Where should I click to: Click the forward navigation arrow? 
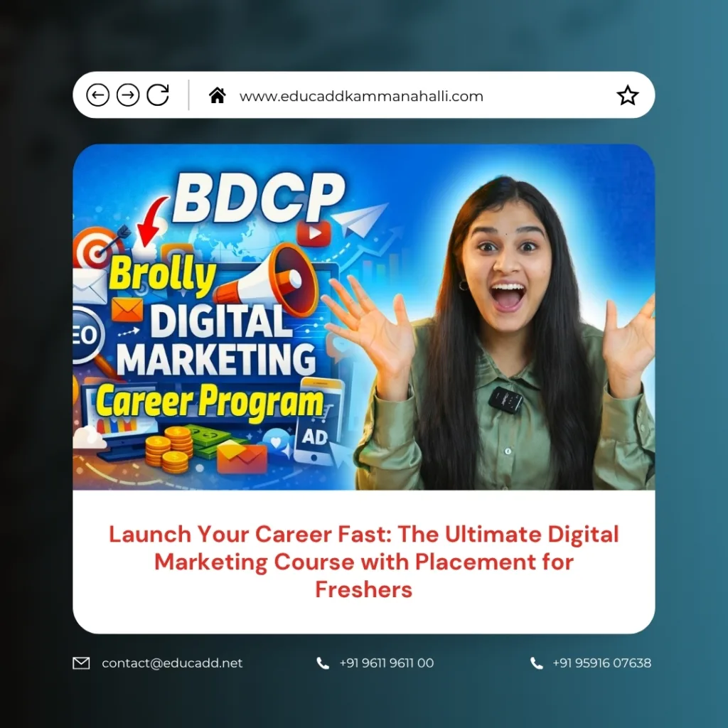[128, 95]
